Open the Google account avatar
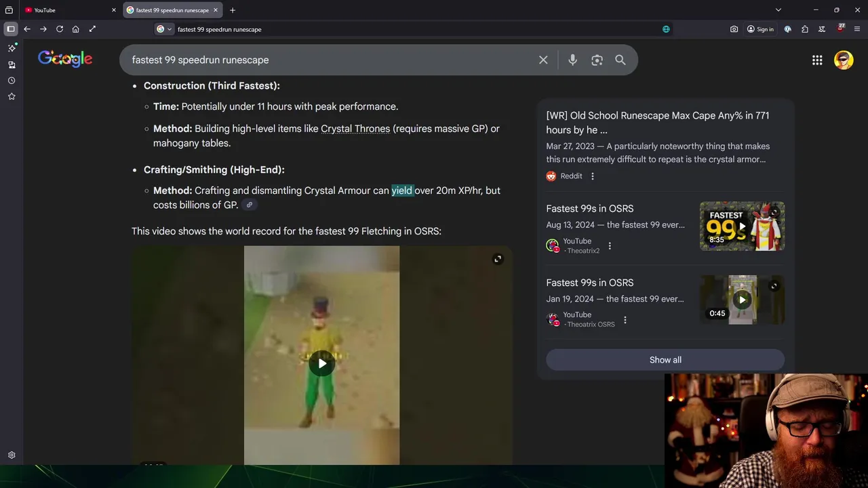The height and width of the screenshot is (488, 868). coord(844,60)
